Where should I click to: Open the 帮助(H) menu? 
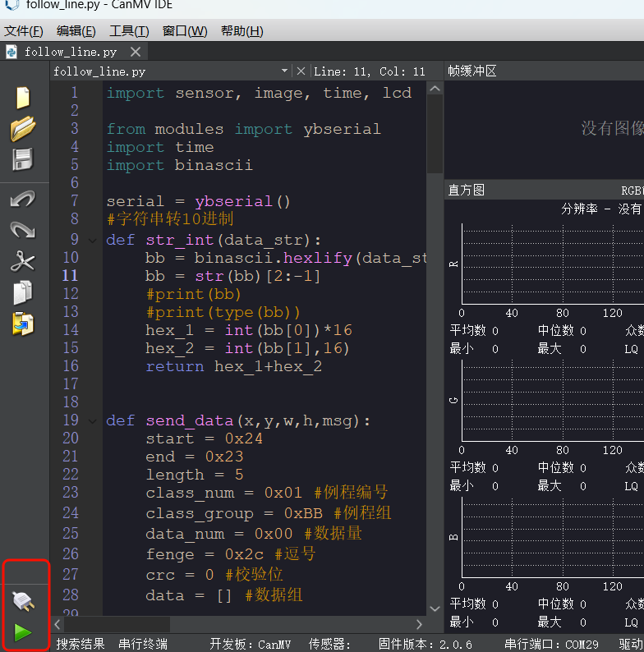241,31
